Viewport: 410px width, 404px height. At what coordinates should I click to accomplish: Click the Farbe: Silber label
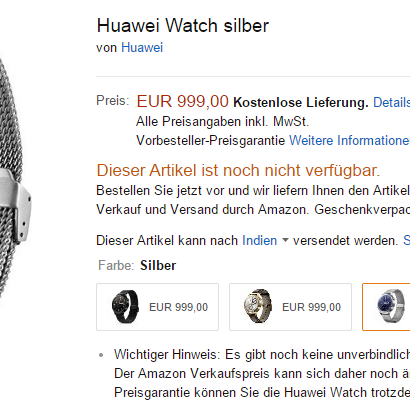click(x=137, y=265)
